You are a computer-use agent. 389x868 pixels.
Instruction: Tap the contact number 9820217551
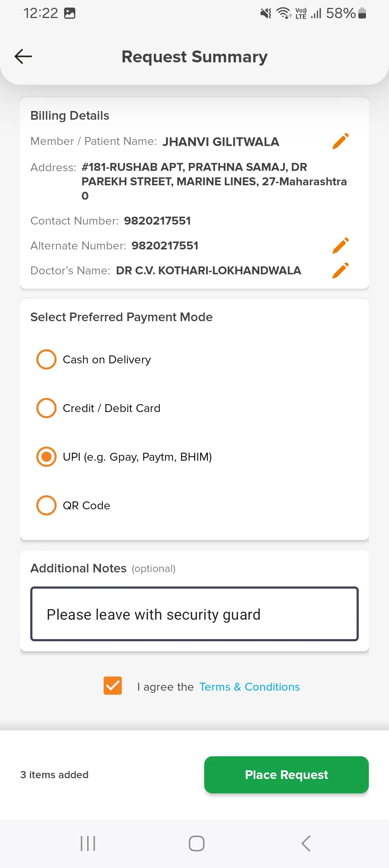pyautogui.click(x=157, y=221)
